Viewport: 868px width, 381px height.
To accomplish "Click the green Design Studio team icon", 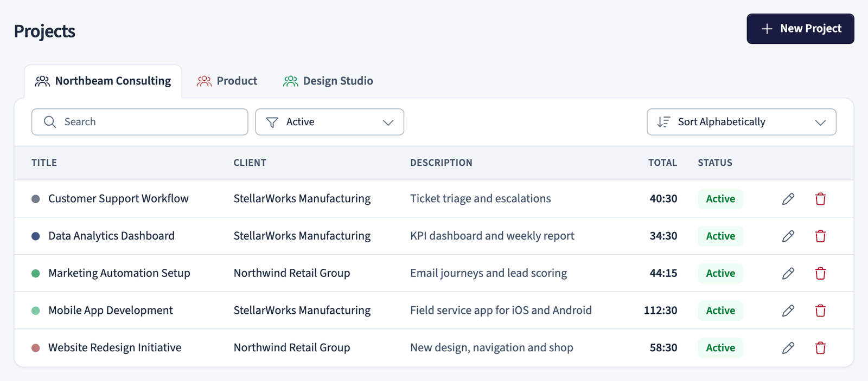I will pos(291,81).
